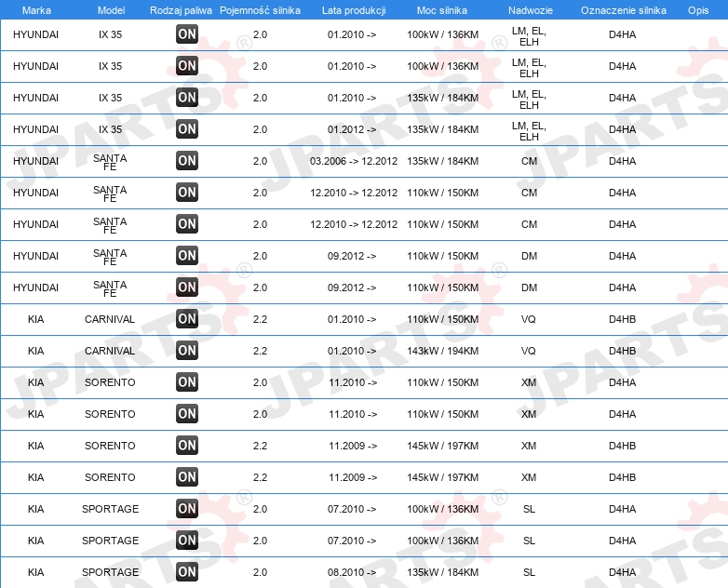Click 'HYUNDAI' in the IX 35 01.2012 row
728x588 pixels.
pyautogui.click(x=35, y=129)
